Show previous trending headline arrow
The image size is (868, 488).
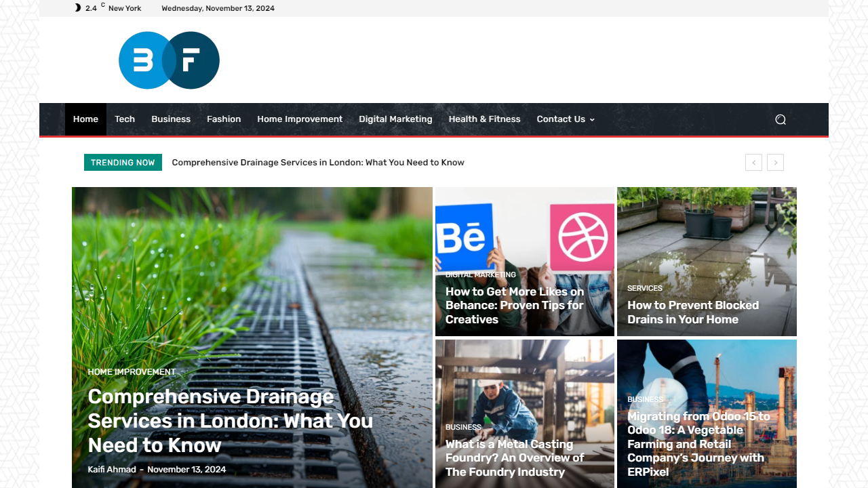pyautogui.click(x=753, y=162)
